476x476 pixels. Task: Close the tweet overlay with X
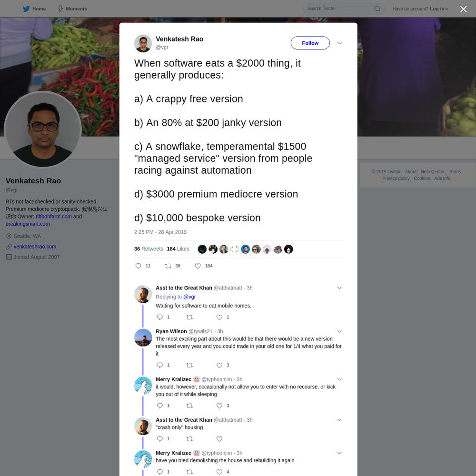click(x=463, y=9)
